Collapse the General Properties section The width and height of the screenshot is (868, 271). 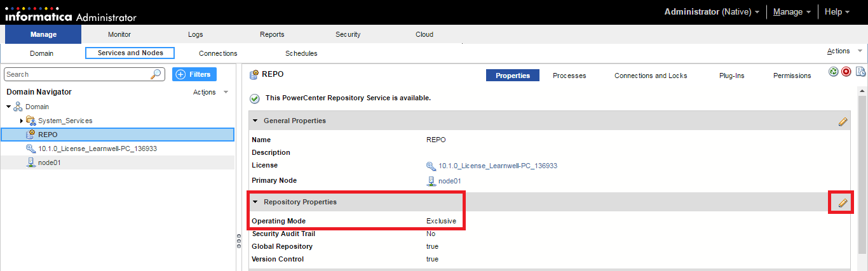pyautogui.click(x=255, y=121)
